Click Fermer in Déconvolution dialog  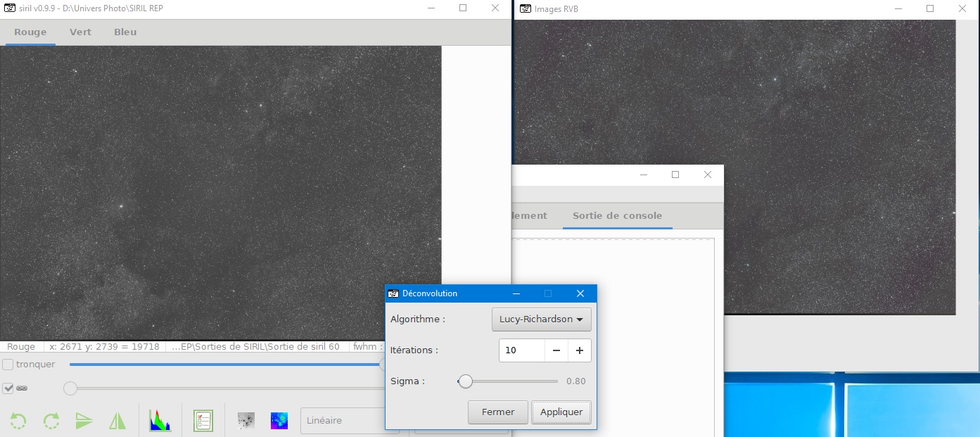[497, 412]
